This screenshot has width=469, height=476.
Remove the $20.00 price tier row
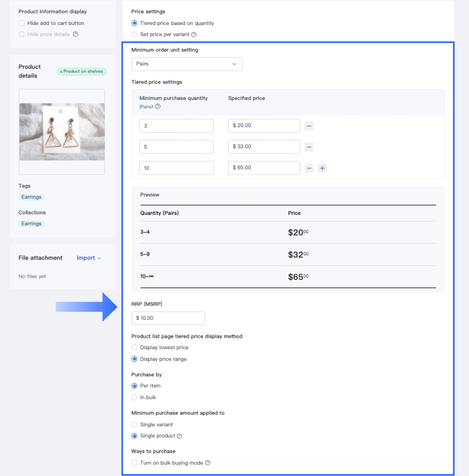tap(309, 126)
